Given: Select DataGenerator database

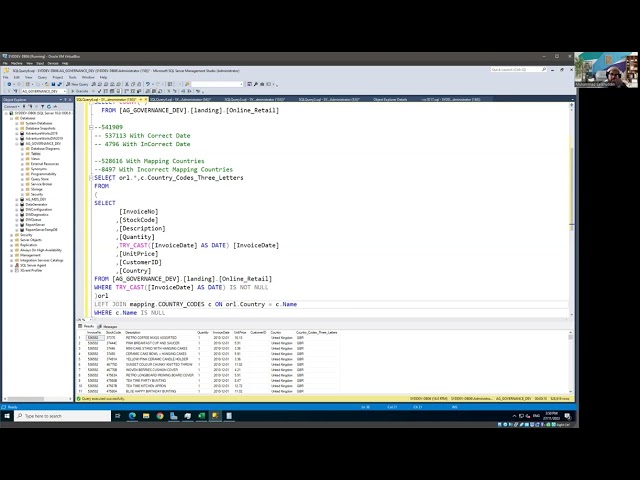Looking at the screenshot, I should point(36,204).
